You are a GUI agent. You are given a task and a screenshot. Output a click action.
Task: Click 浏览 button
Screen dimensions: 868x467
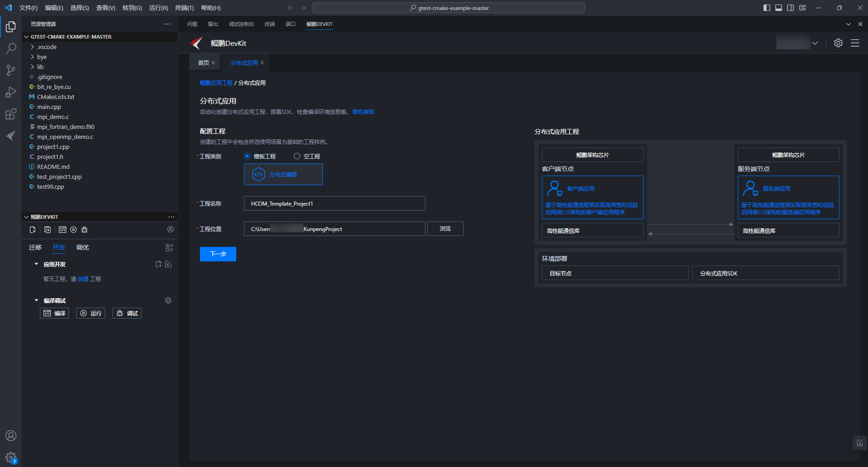coord(445,229)
